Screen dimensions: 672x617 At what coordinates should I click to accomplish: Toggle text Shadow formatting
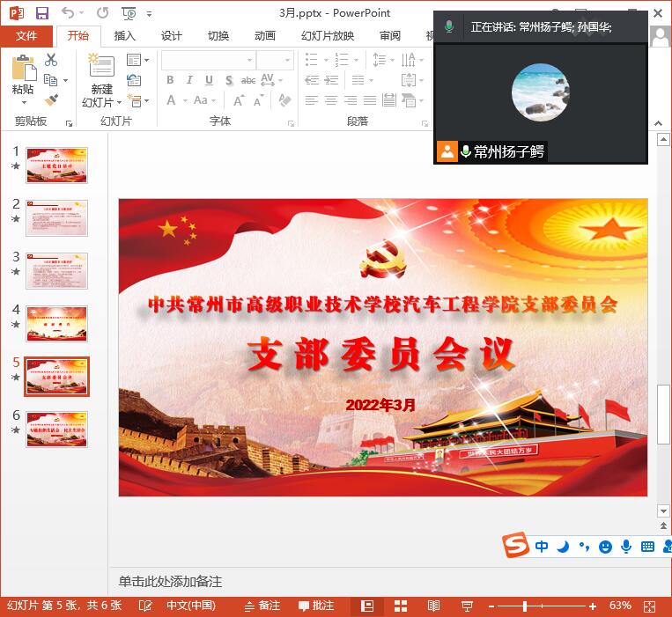229,80
